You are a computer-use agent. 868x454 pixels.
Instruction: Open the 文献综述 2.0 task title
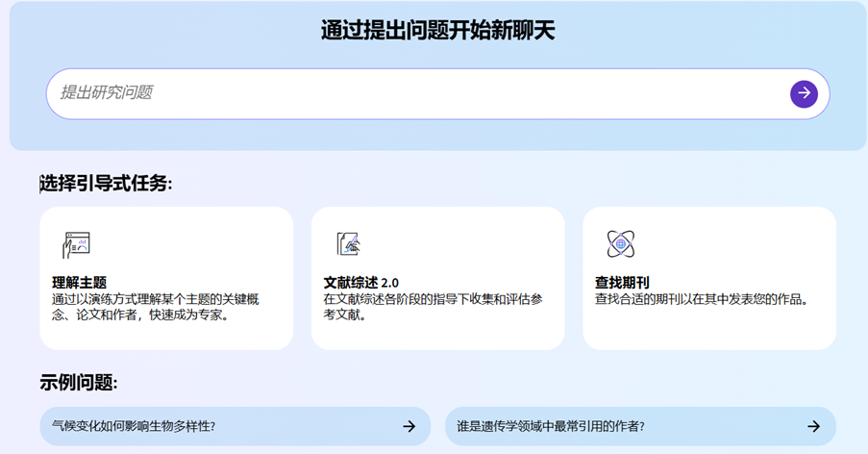[x=360, y=283]
